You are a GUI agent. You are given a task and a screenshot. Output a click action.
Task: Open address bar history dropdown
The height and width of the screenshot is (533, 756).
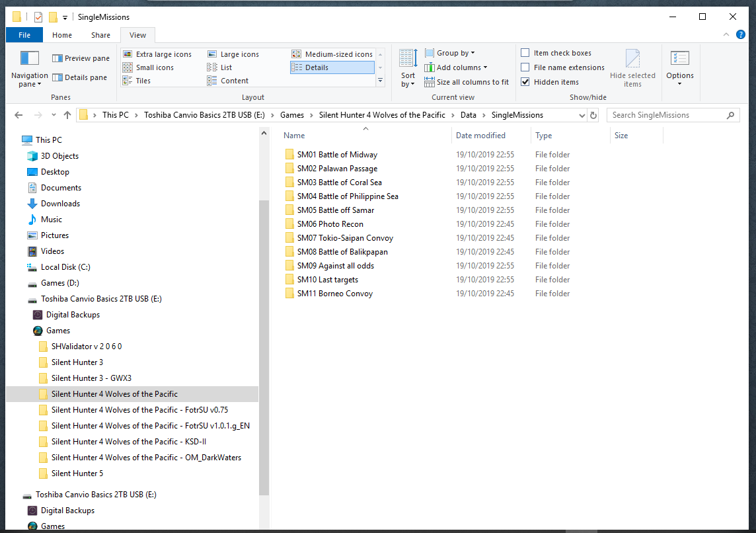pos(582,115)
